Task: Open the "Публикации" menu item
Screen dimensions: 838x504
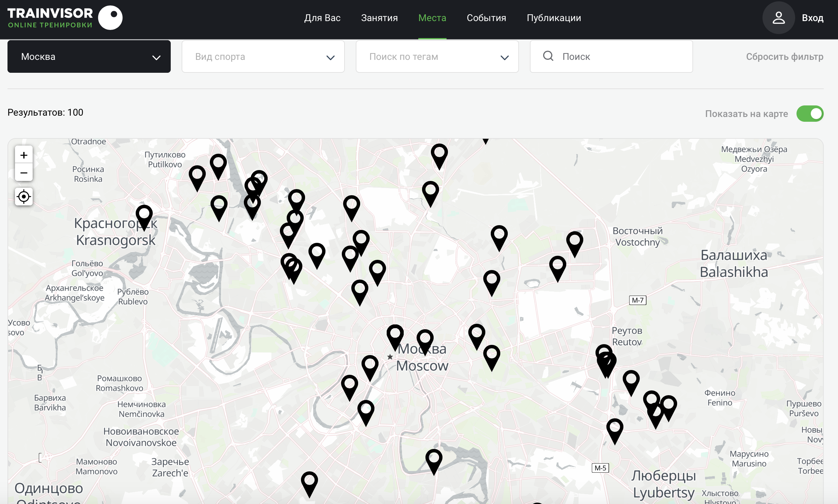Action: click(x=554, y=18)
